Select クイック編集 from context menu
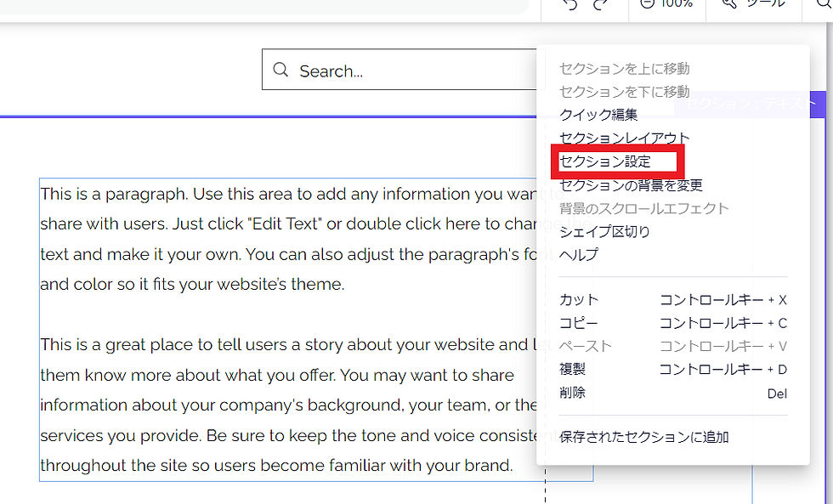 point(598,115)
